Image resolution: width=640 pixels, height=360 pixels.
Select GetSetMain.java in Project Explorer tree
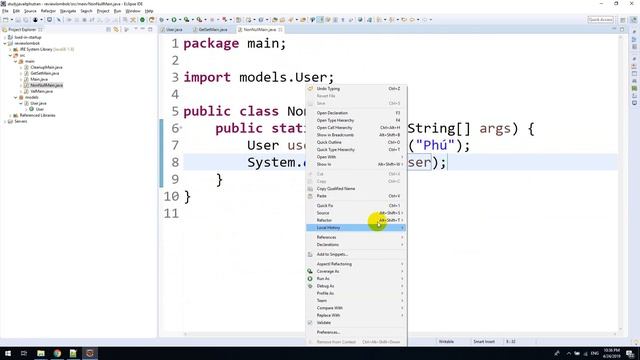44,73
